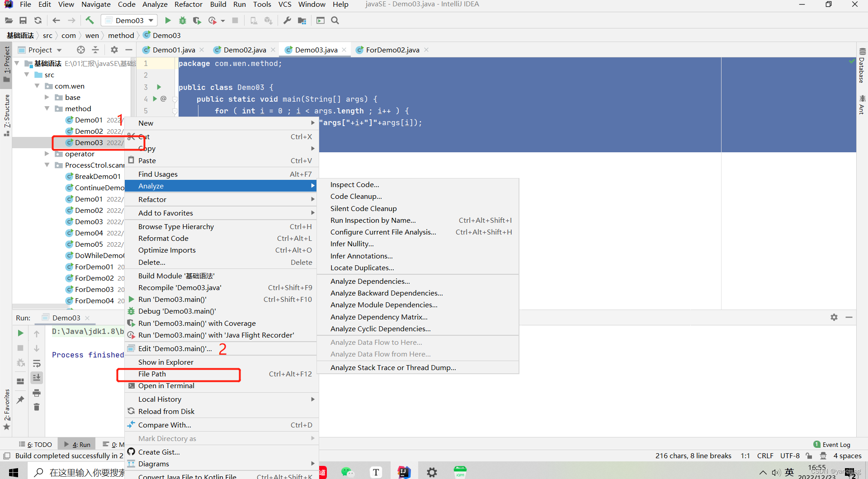
Task: Open the 2: Favorites side tool window
Action: click(7, 409)
